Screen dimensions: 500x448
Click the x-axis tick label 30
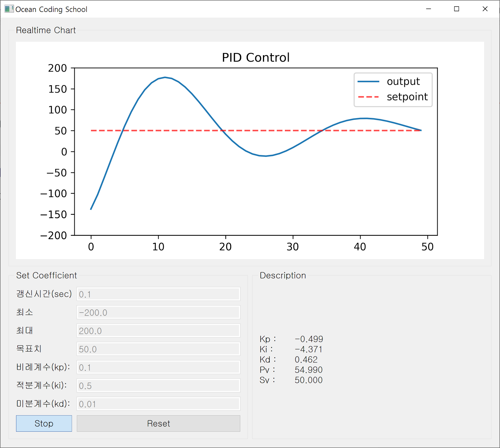pos(293,247)
